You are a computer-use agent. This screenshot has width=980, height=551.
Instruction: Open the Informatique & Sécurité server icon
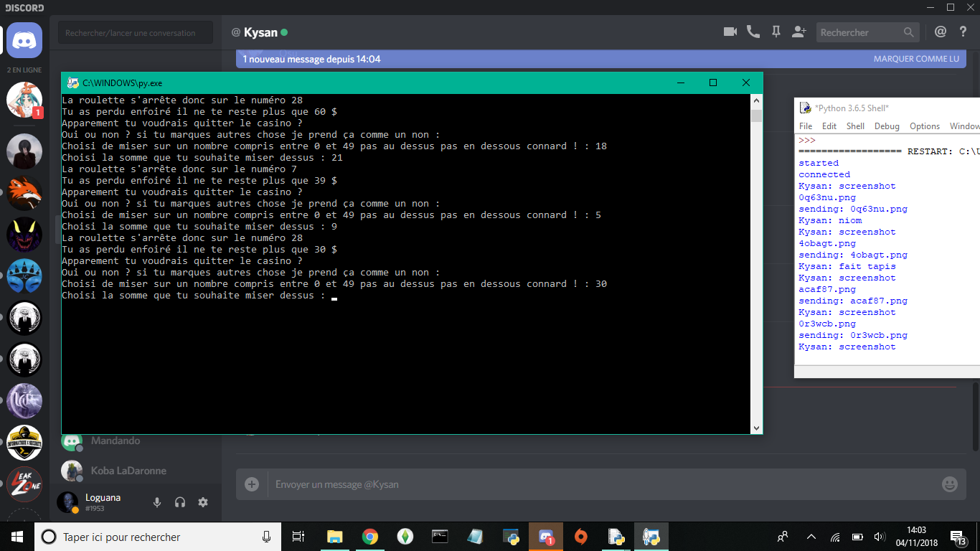click(x=24, y=443)
